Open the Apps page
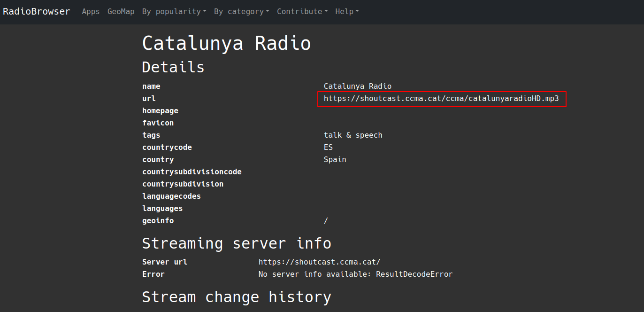Screen dimensions: 644x312 (x=91, y=11)
